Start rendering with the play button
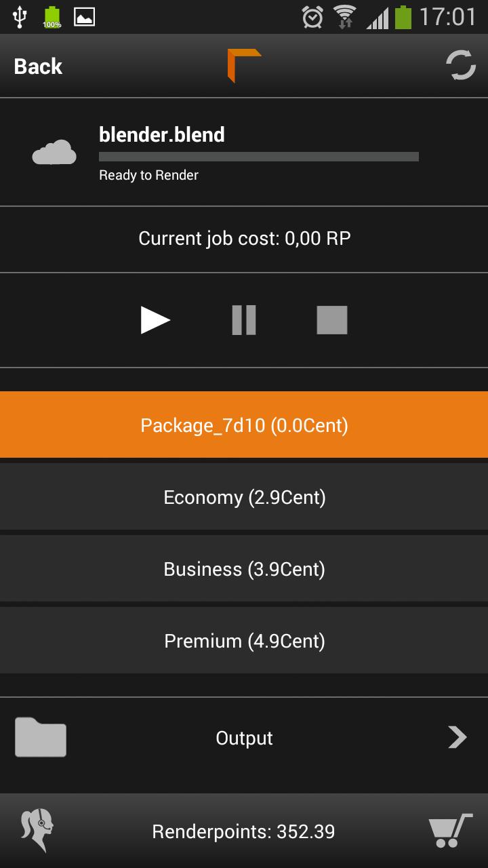 point(155,320)
